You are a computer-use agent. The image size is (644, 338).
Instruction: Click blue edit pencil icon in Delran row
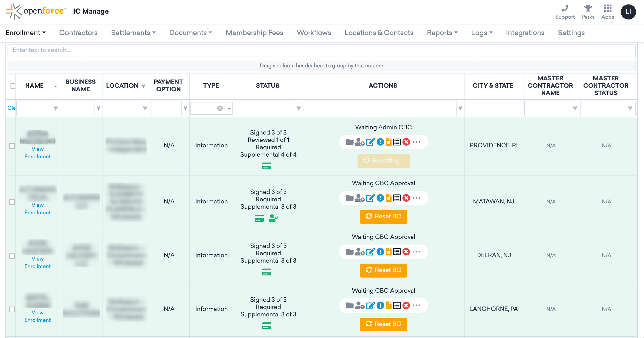[370, 252]
